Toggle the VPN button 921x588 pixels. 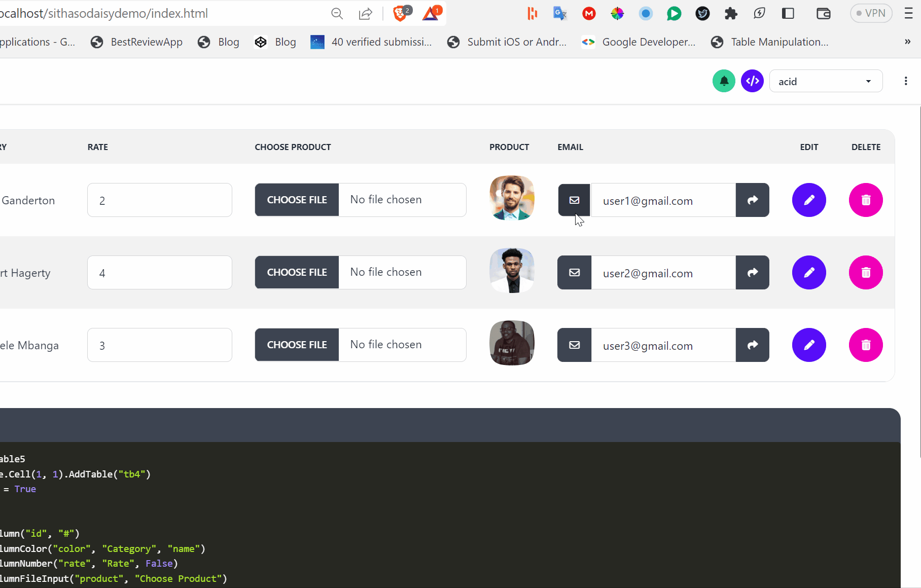click(870, 13)
